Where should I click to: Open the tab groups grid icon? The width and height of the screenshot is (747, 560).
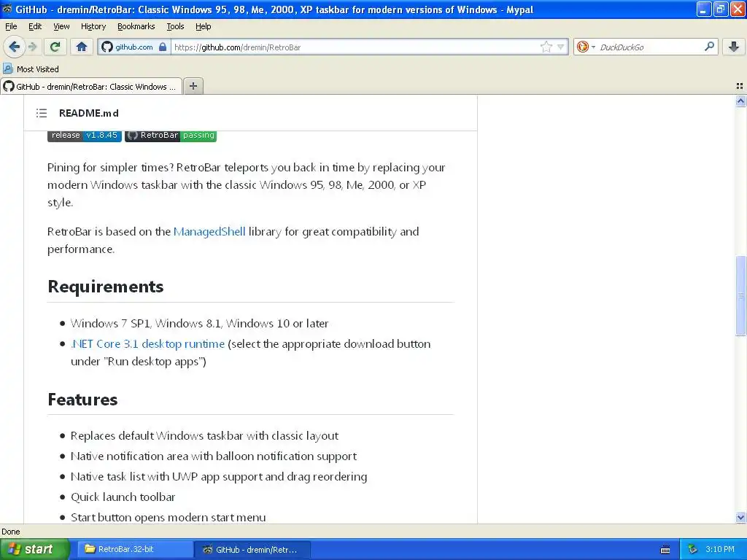coord(740,86)
